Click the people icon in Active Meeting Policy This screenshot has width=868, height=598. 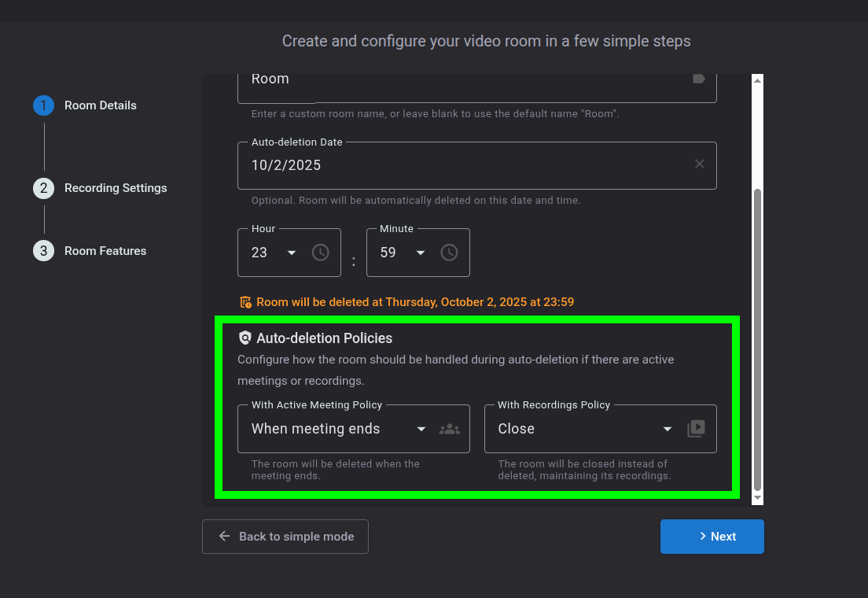point(449,429)
